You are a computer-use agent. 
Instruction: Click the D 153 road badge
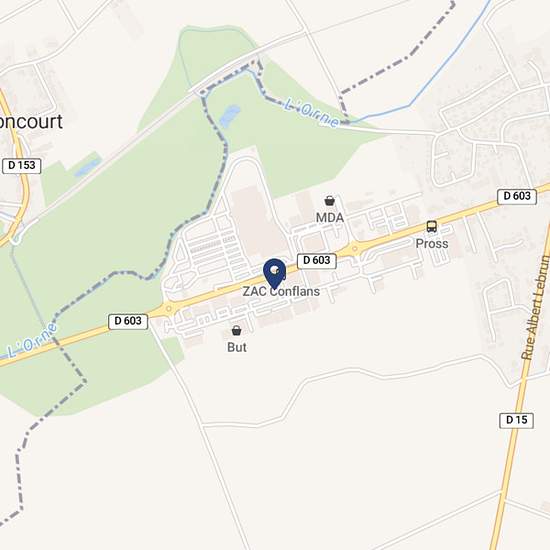(x=22, y=166)
